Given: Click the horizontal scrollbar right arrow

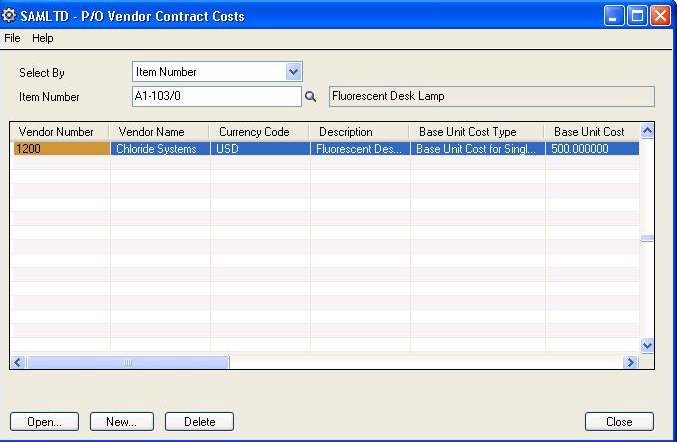Looking at the screenshot, I should click(631, 362).
